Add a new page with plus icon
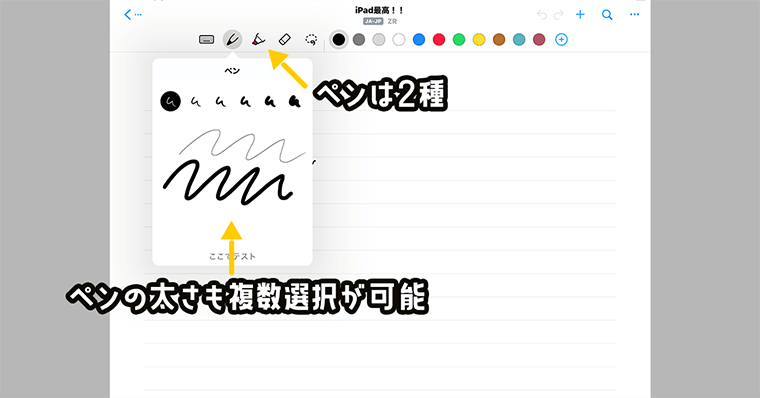The height and width of the screenshot is (398, 760). [x=580, y=15]
